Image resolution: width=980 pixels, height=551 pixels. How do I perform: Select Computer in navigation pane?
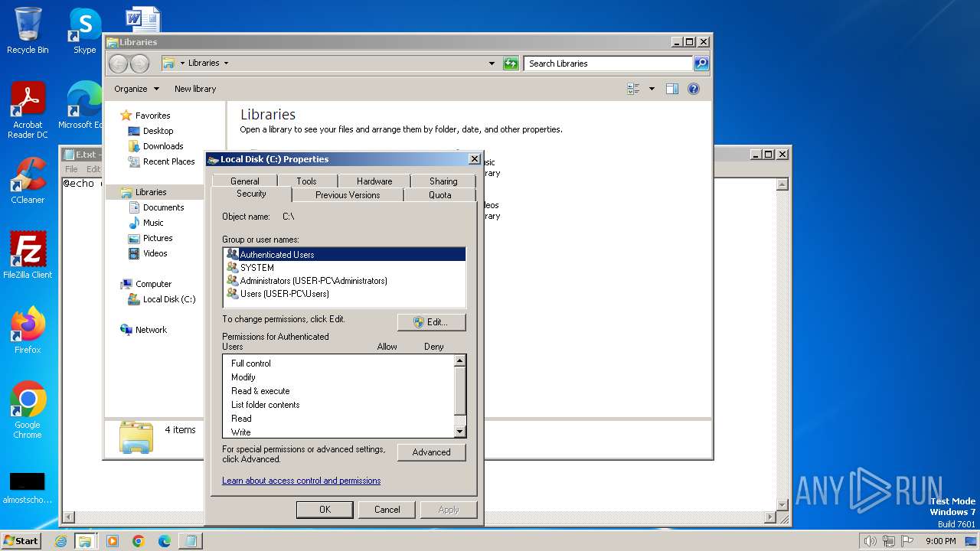(153, 284)
